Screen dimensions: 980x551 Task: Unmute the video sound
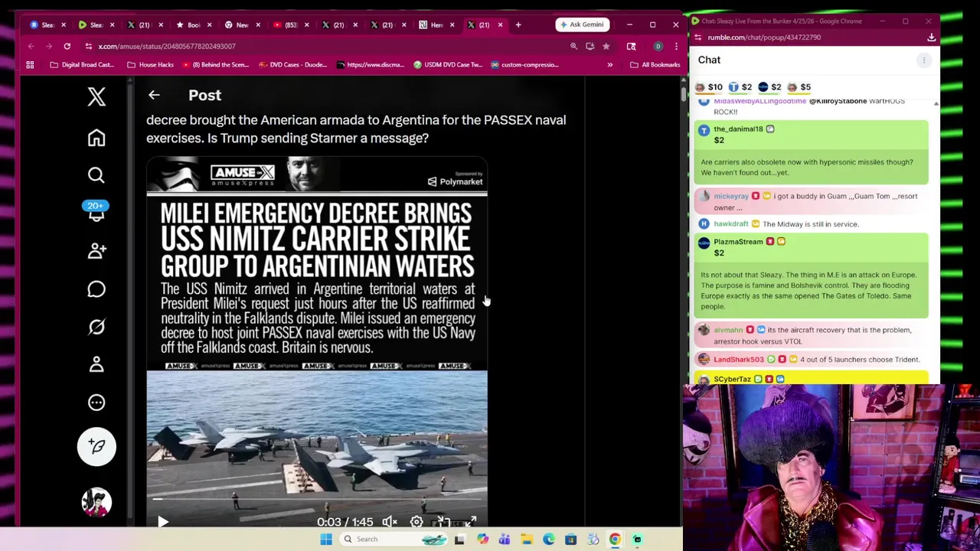[x=390, y=522]
